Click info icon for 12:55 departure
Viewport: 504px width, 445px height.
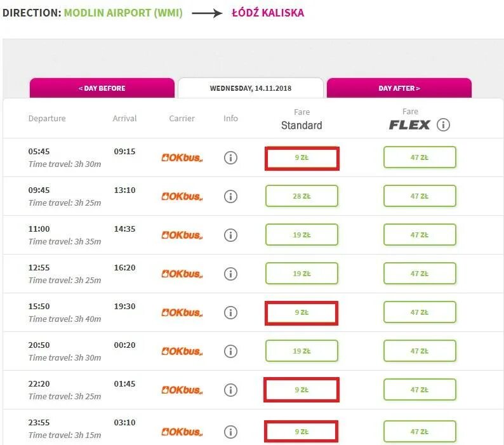coord(230,274)
